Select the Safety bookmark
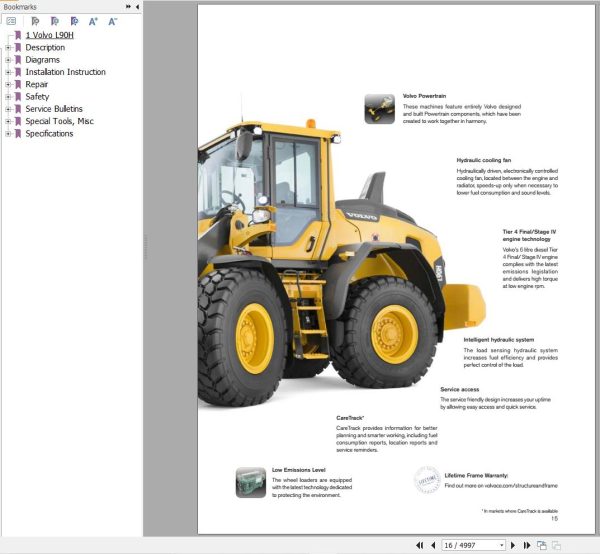The height and width of the screenshot is (554, 600). click(x=37, y=96)
